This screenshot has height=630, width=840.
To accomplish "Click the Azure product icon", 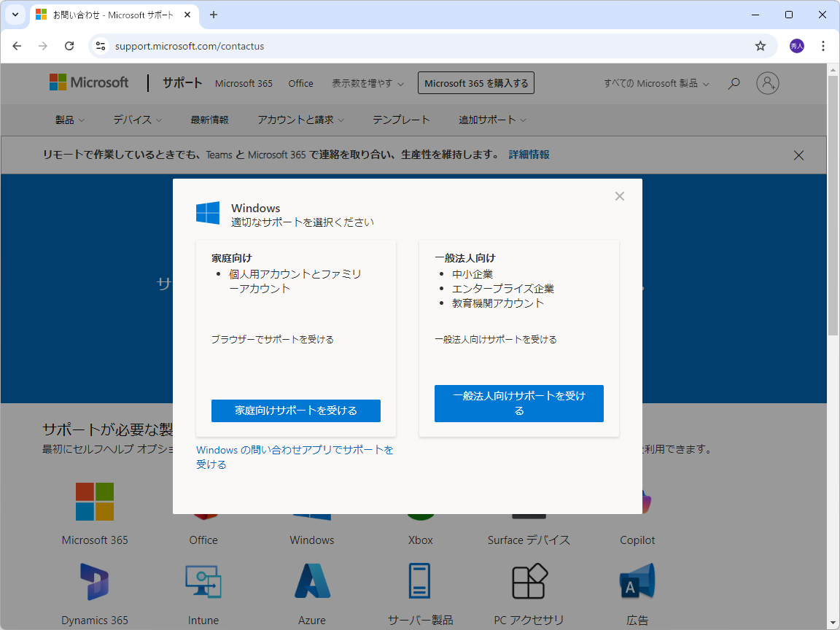I will [x=311, y=581].
